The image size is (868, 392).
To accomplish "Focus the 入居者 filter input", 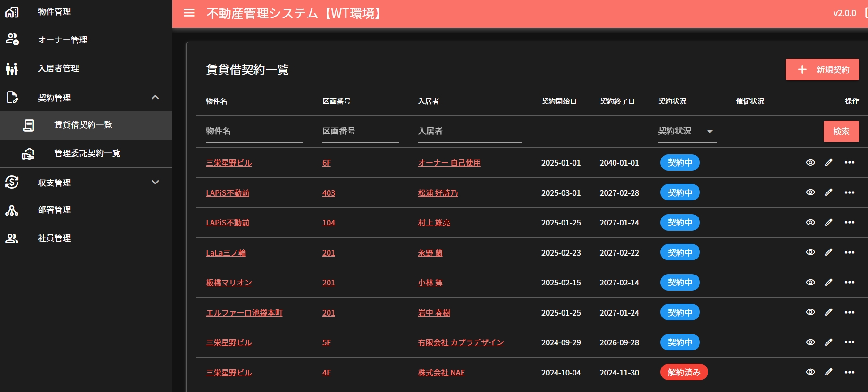I will click(470, 131).
